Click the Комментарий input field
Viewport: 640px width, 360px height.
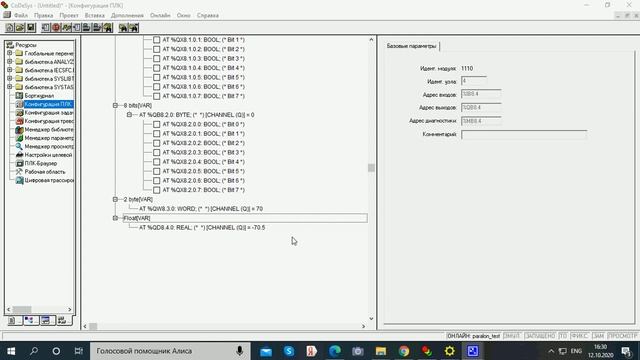click(x=524, y=134)
